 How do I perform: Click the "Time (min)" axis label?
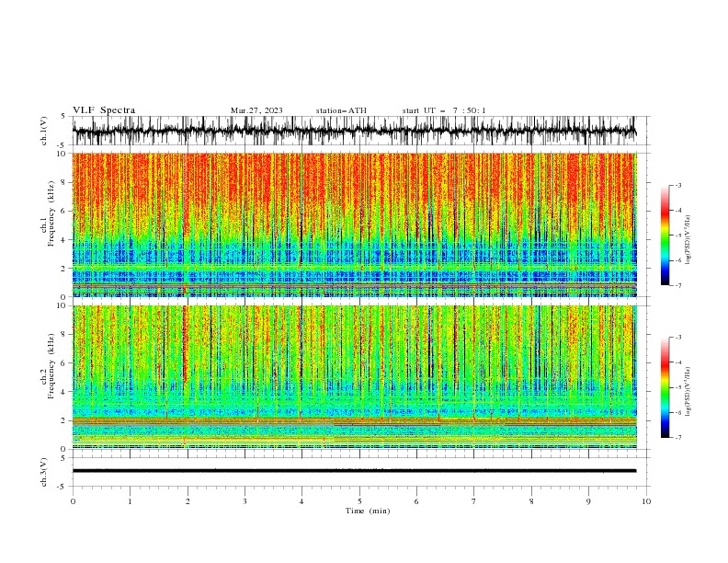coord(368,511)
